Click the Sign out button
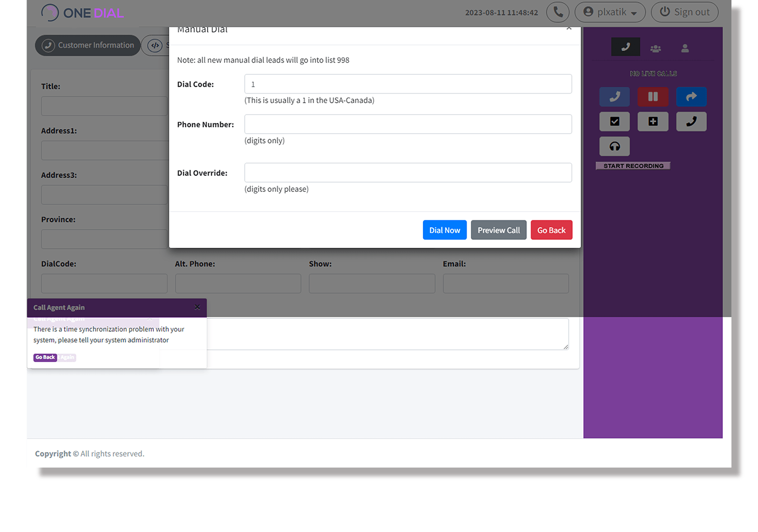 [x=684, y=12]
